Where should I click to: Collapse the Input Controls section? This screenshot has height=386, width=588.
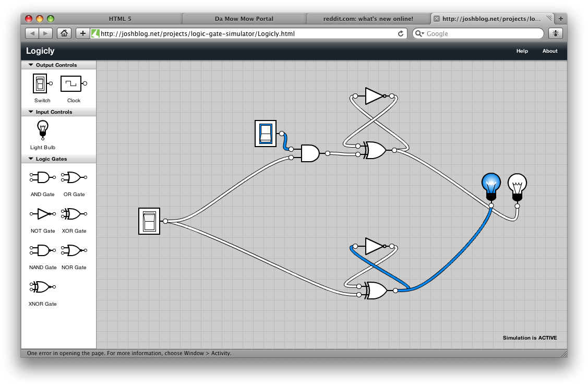tap(31, 112)
